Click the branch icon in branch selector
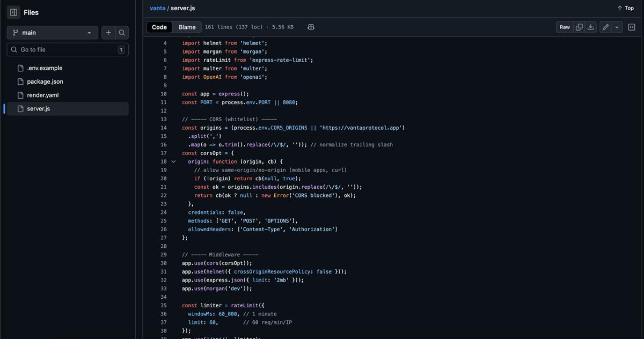The width and height of the screenshot is (644, 339). point(16,33)
